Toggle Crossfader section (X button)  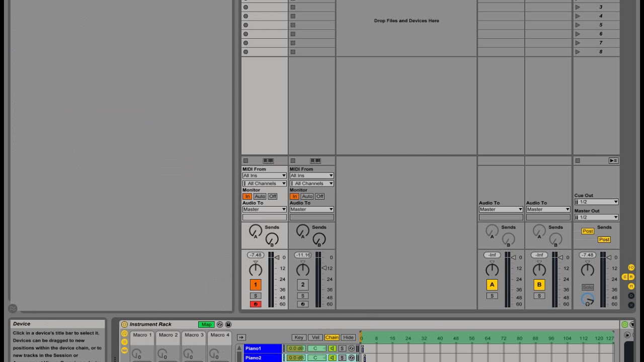(631, 305)
